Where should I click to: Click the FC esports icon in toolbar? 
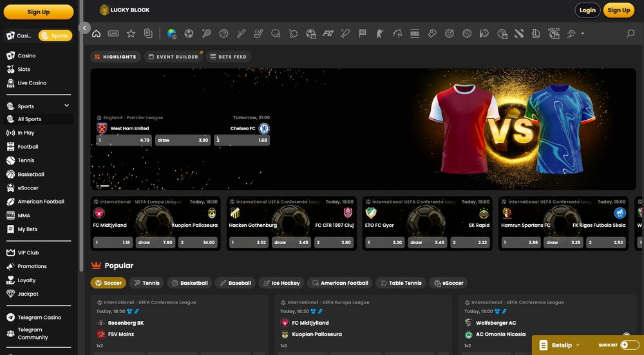point(328,34)
